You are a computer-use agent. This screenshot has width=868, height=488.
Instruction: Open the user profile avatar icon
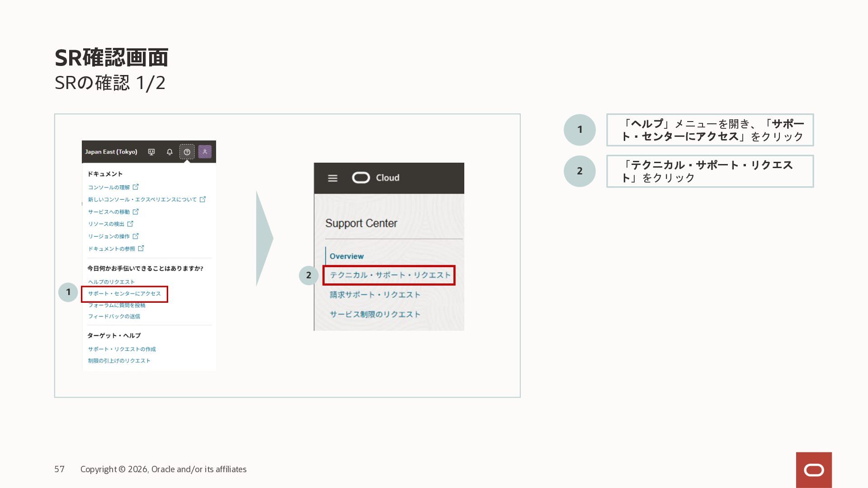(205, 152)
